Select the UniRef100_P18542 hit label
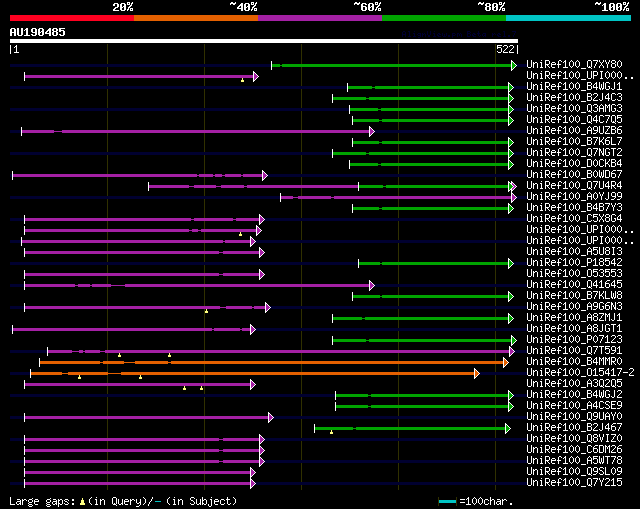640x509 pixels. click(x=574, y=263)
